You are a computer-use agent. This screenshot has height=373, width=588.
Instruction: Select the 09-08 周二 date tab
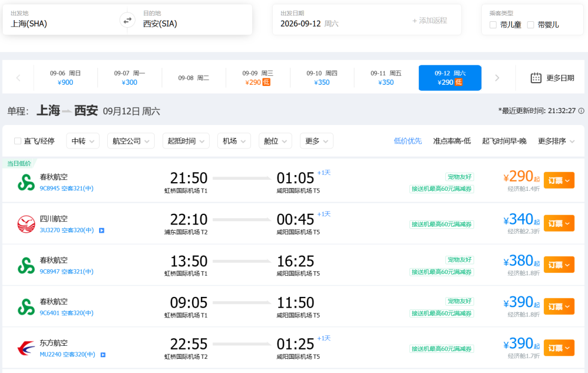tap(193, 78)
